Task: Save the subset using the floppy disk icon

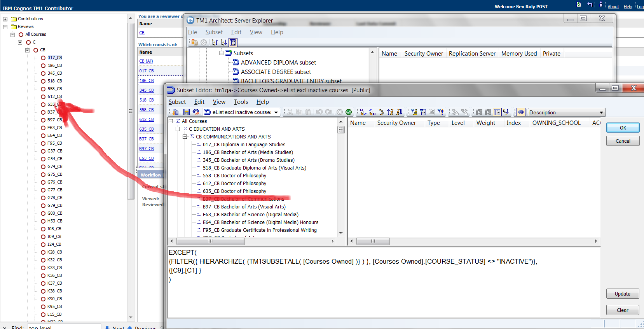Action: click(x=187, y=112)
